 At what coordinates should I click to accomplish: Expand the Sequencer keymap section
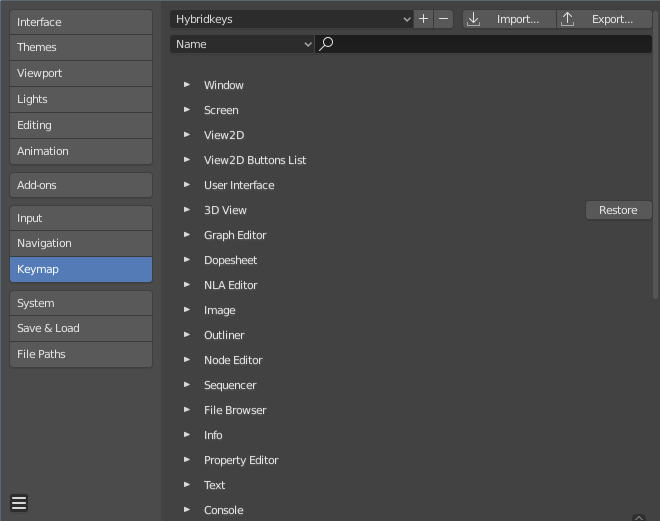(187, 385)
